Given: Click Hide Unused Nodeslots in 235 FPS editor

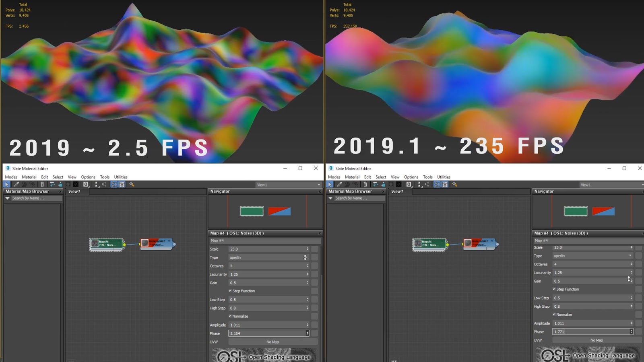Looking at the screenshot, I should pyautogui.click(x=383, y=184).
